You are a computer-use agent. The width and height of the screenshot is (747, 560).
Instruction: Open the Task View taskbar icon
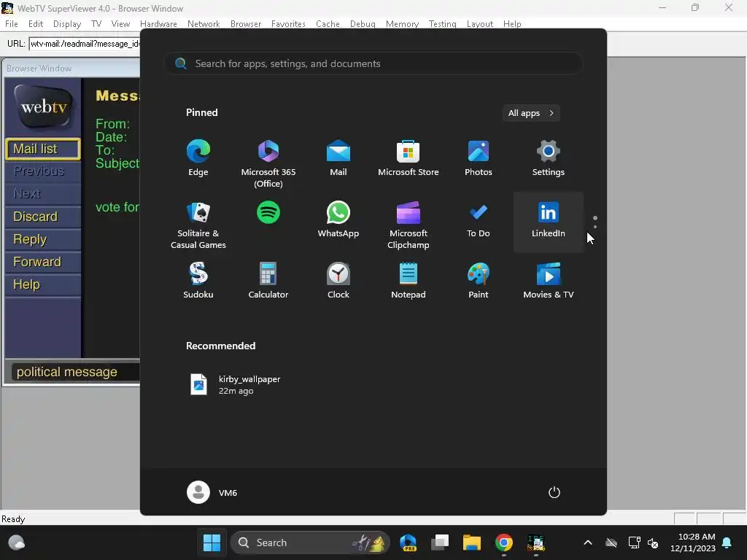click(x=440, y=542)
